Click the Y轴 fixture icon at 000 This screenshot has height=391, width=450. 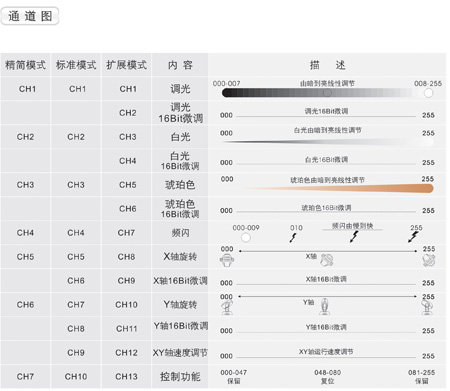(x=227, y=307)
